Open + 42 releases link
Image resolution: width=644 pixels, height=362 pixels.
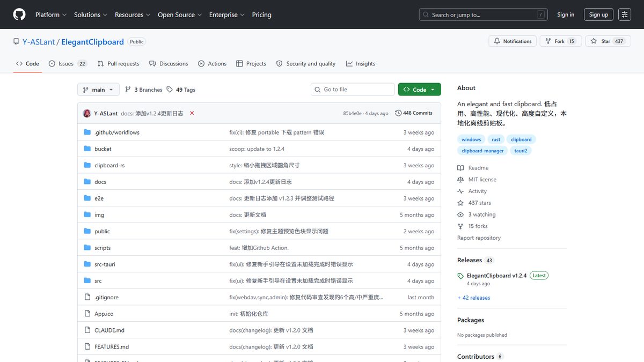[473, 298]
